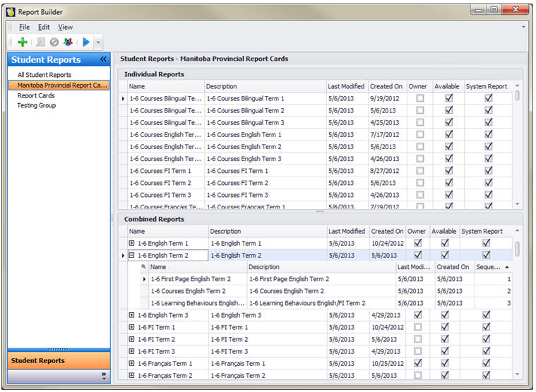Open the View menu
The height and width of the screenshot is (392, 536).
click(65, 27)
